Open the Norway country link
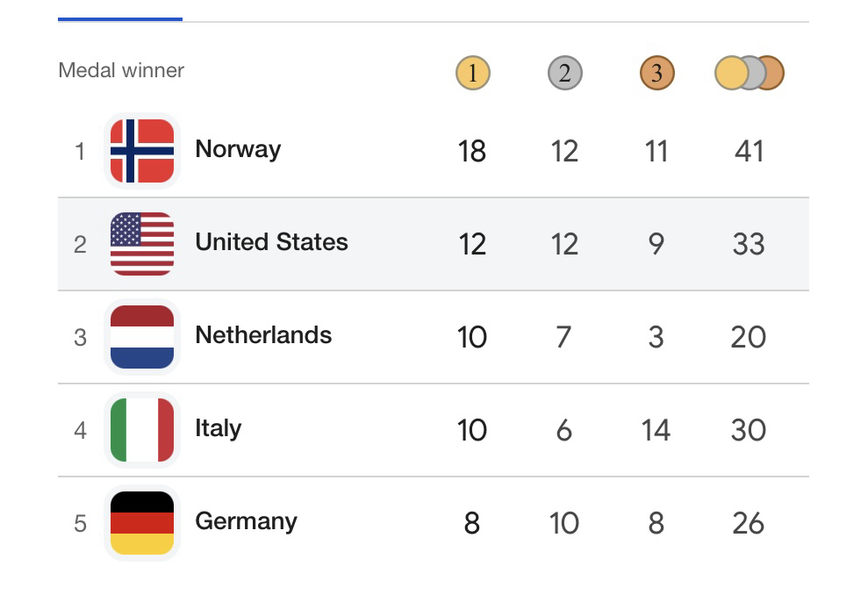The image size is (868, 595). (x=238, y=149)
